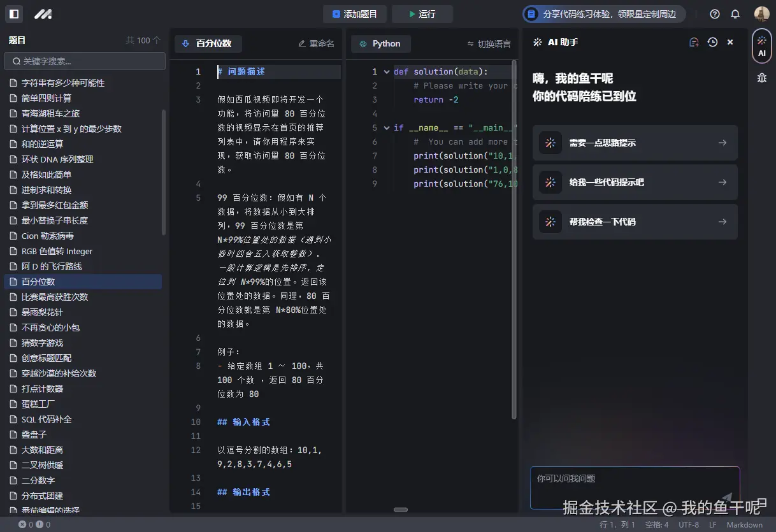Run the code with 运行 button
776x532 pixels.
pos(422,14)
